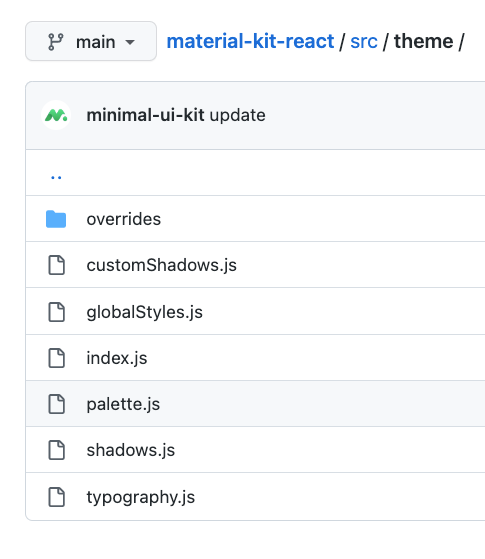Image resolution: width=485 pixels, height=559 pixels.
Task: Open the overrides folder
Action: (x=124, y=219)
